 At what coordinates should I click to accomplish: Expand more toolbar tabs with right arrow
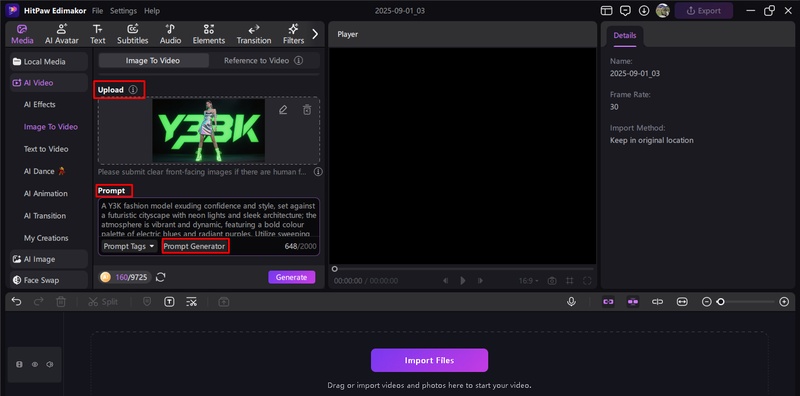point(315,34)
